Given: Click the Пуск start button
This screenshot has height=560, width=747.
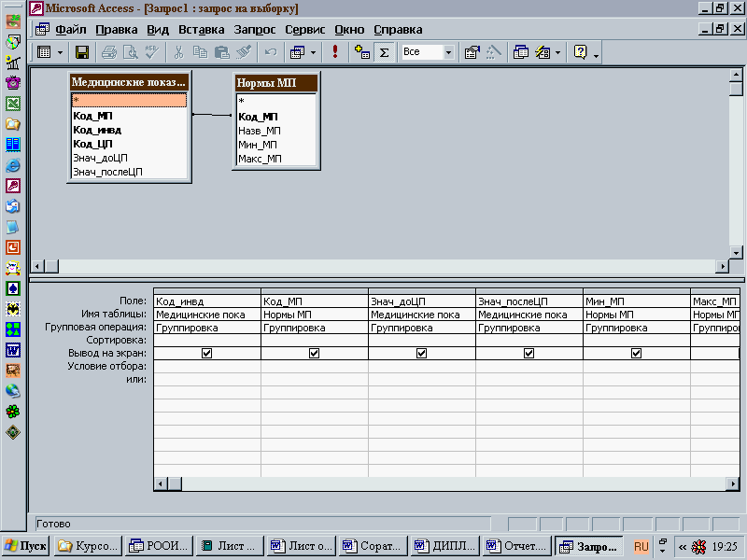Looking at the screenshot, I should click(x=26, y=546).
